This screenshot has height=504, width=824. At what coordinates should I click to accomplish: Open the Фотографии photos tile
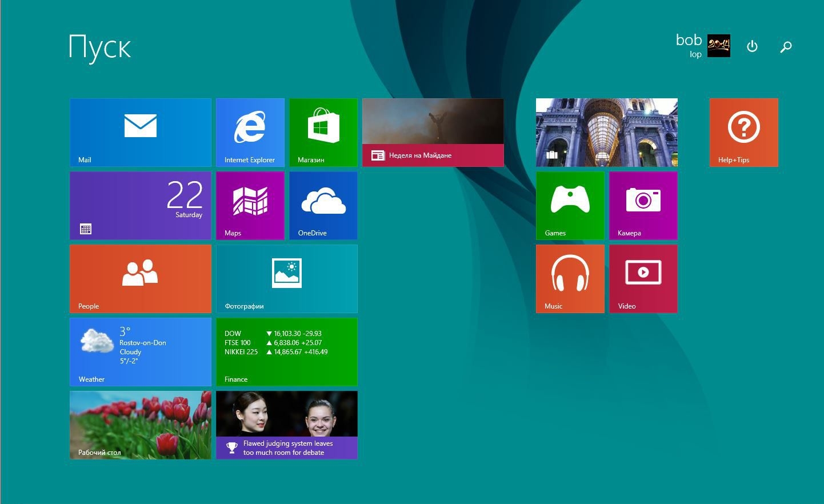point(286,278)
